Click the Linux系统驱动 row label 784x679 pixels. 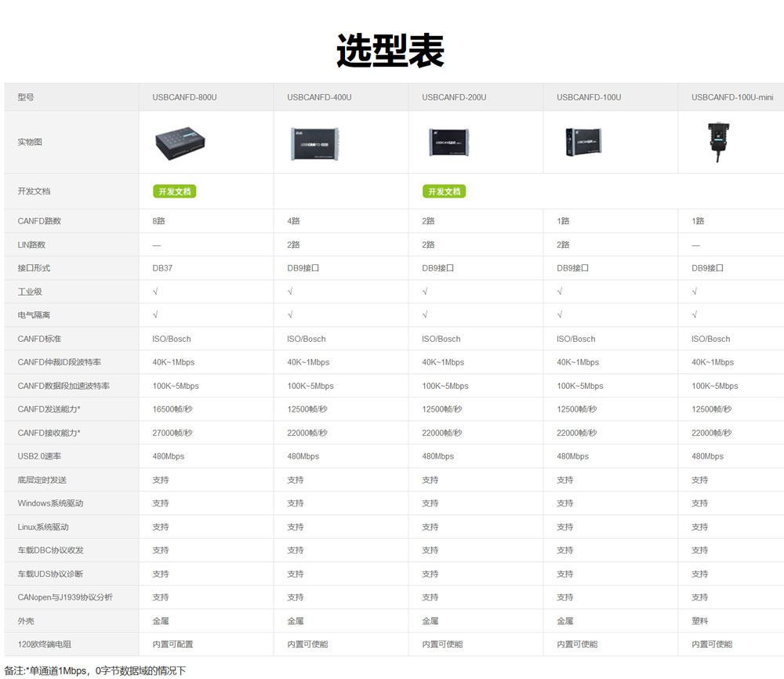(43, 527)
